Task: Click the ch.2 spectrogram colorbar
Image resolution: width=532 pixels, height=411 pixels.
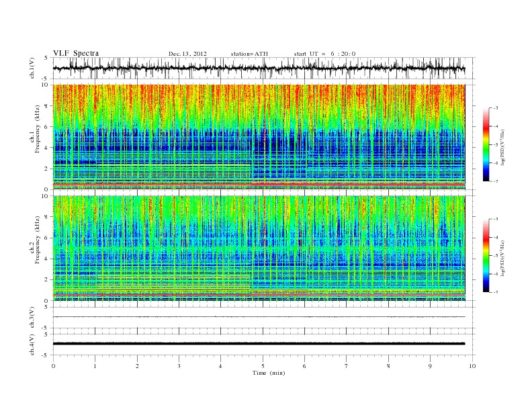Action: 486,255
